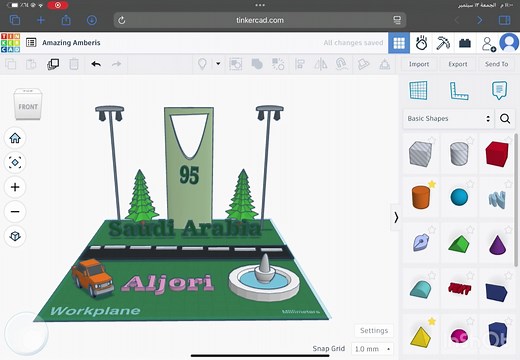Pick the red Text shape
520x360 pixels.
[x=460, y=288]
